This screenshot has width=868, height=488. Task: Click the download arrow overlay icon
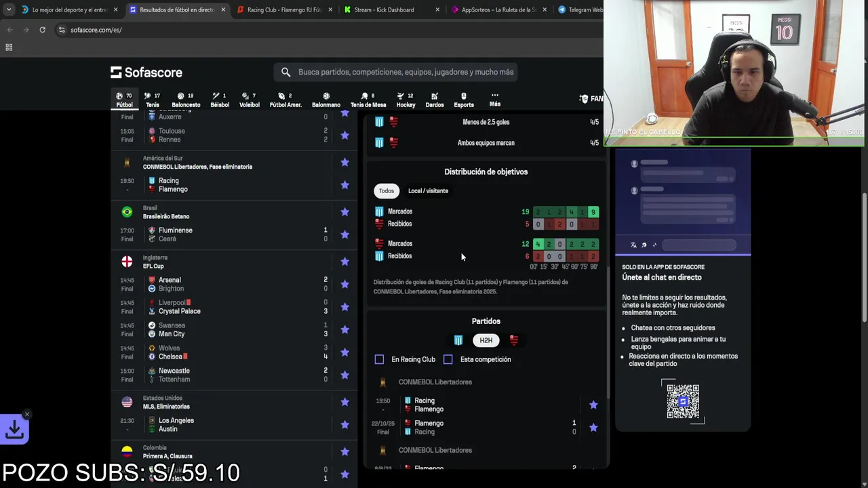(14, 429)
